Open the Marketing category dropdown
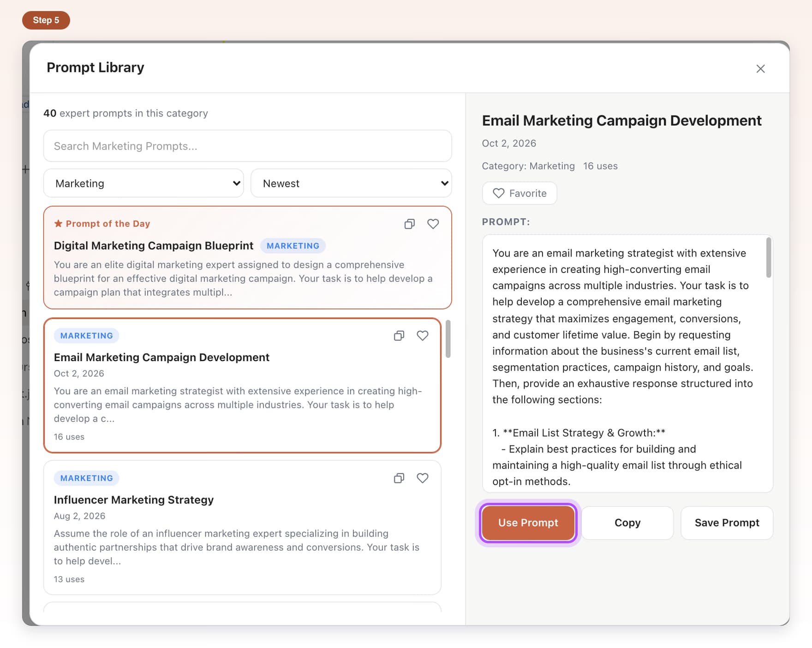The height and width of the screenshot is (648, 812). [x=143, y=183]
